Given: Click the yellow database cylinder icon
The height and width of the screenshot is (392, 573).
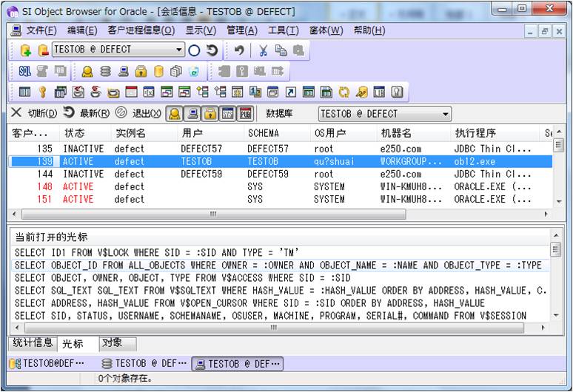Looking at the screenshot, I should [158, 72].
